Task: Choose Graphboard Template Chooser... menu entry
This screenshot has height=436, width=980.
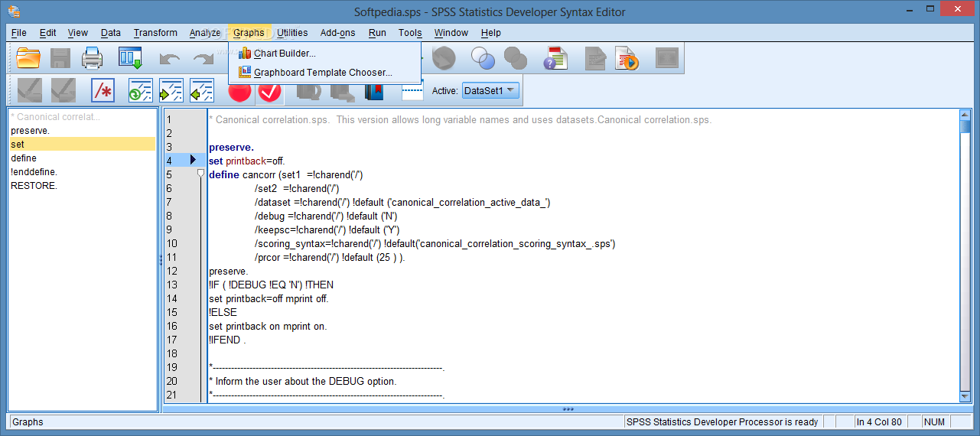Action: [324, 73]
